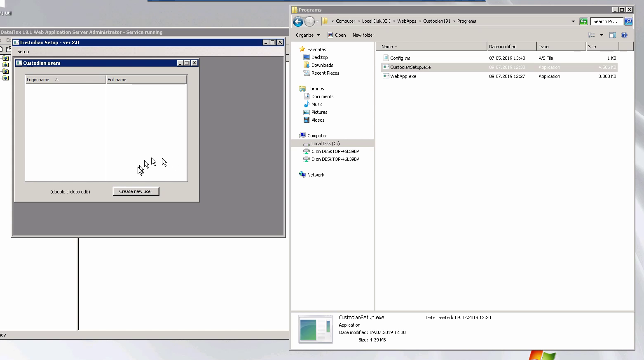Click the blue Help question mark icon
The width and height of the screenshot is (644, 360).
pyautogui.click(x=624, y=35)
